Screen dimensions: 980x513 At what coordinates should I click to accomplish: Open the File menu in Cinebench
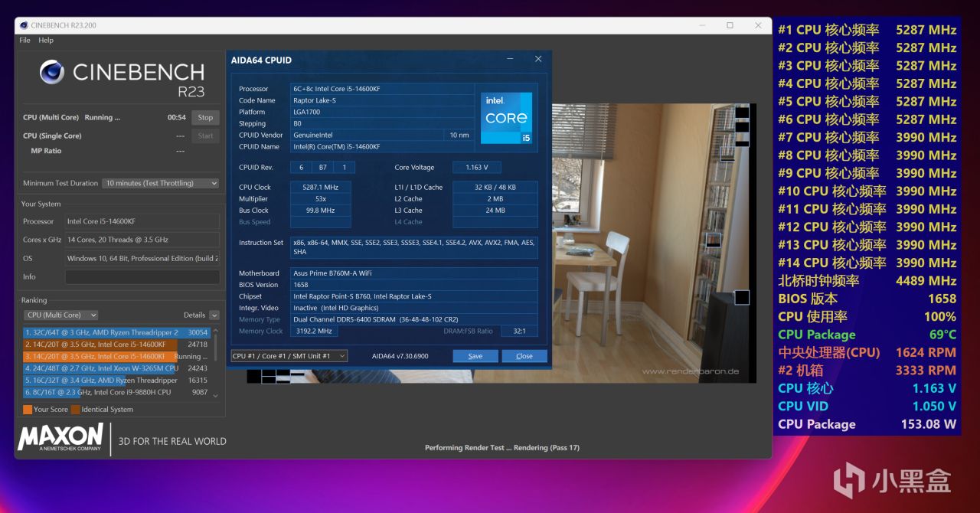25,40
